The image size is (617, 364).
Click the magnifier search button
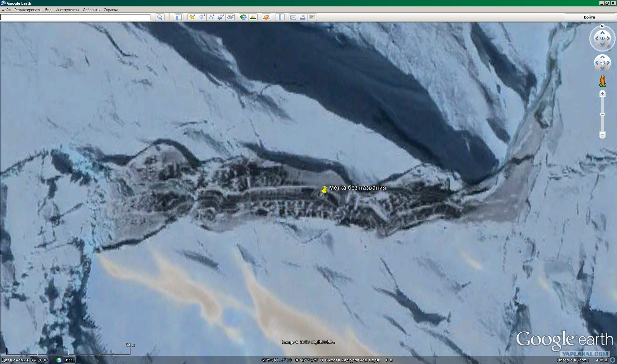click(160, 17)
